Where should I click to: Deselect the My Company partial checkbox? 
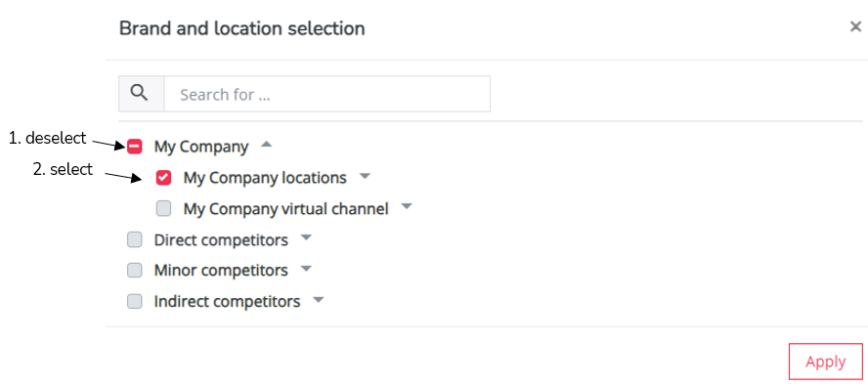pos(135,147)
